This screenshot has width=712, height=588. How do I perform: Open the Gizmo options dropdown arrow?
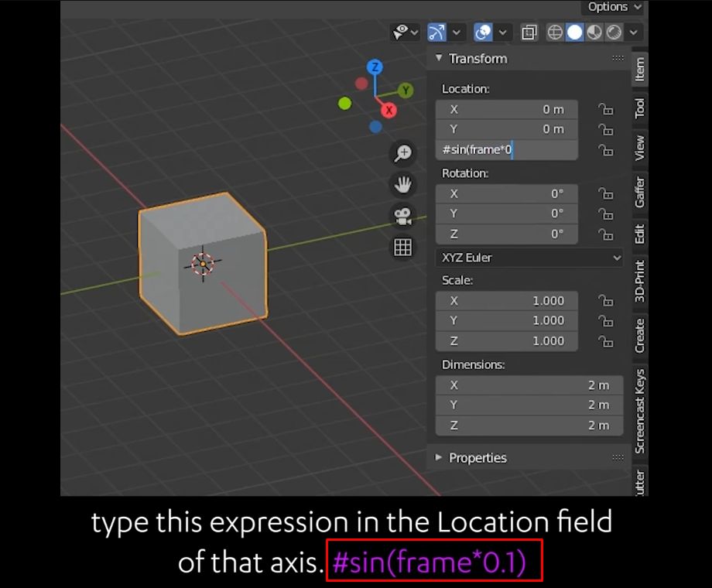point(457,32)
